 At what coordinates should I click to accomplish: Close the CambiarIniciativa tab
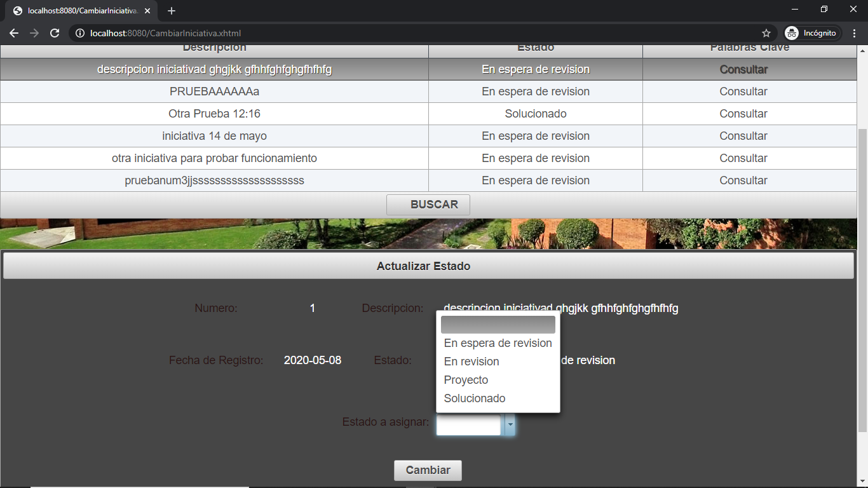coord(147,11)
